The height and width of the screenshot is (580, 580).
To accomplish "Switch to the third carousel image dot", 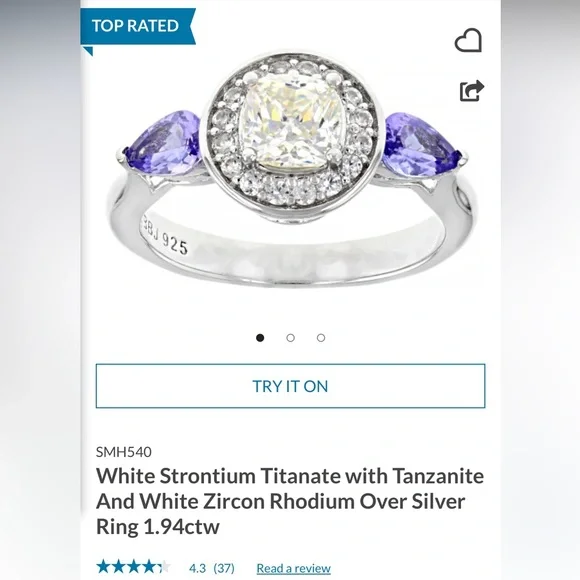I will coord(321,338).
